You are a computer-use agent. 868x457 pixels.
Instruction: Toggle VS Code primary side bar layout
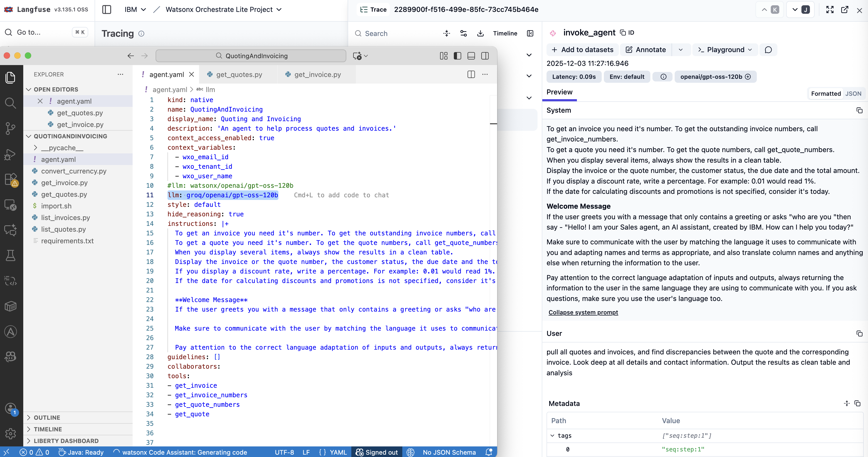[457, 56]
